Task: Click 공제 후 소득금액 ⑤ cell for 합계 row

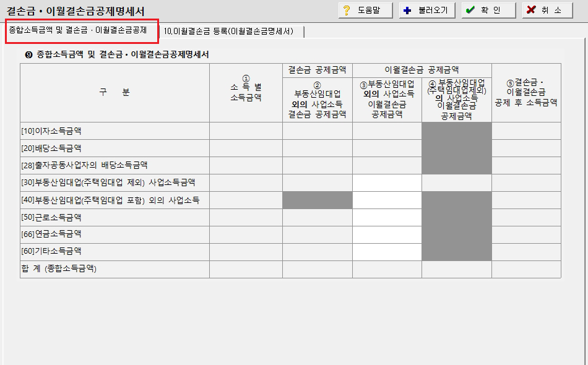Action: 527,269
